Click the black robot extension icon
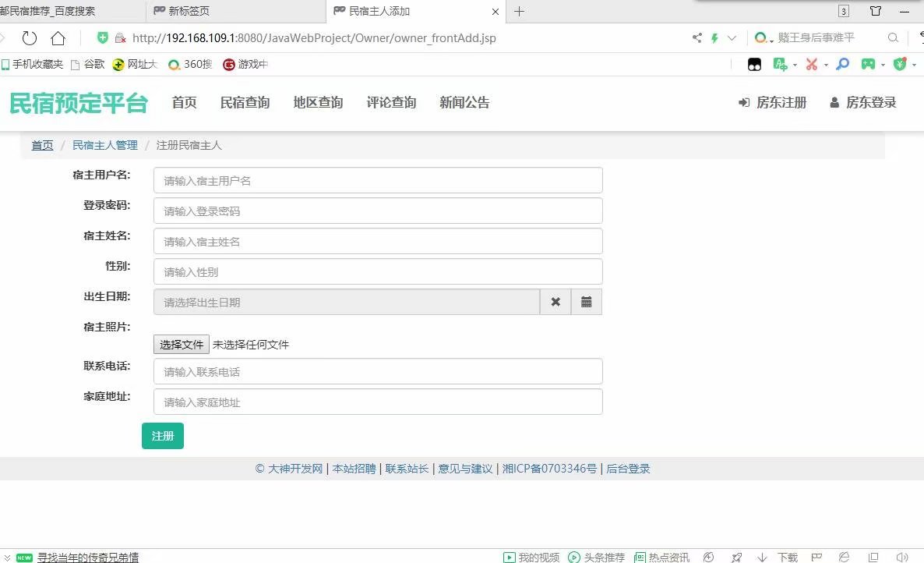This screenshot has width=924, height=563. pyautogui.click(x=754, y=64)
